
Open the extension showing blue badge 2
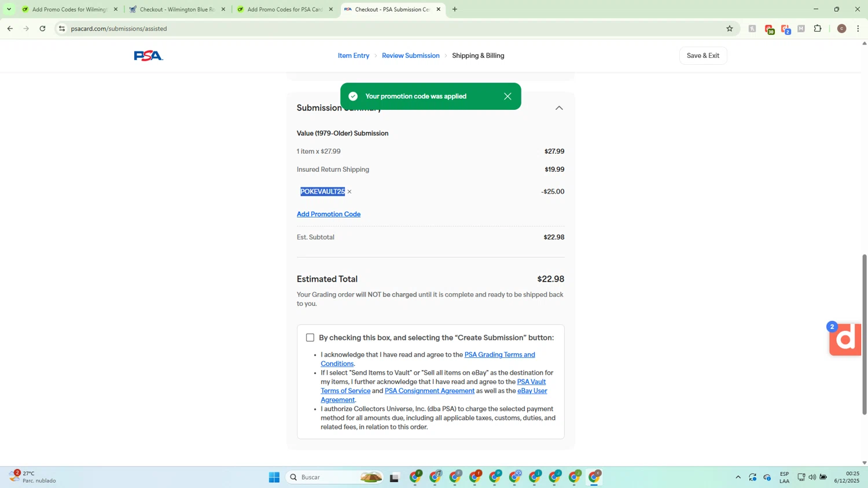(x=785, y=29)
